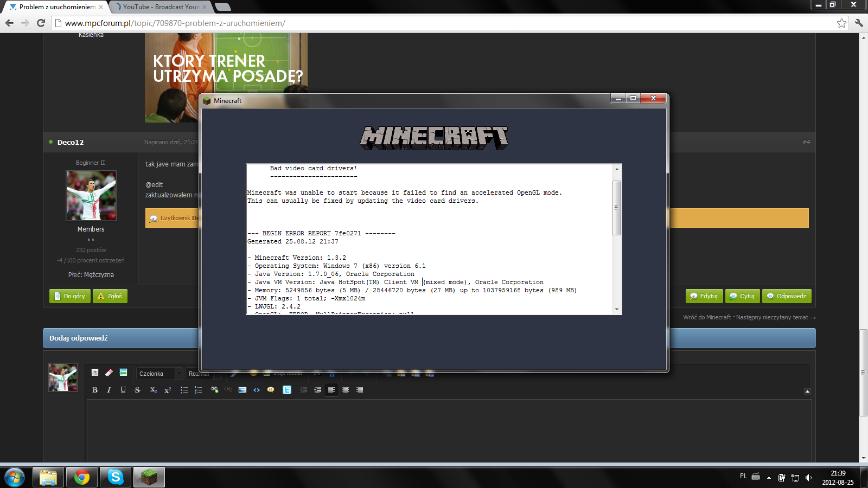Click the insert link icon
868x488 pixels.
pos(214,390)
